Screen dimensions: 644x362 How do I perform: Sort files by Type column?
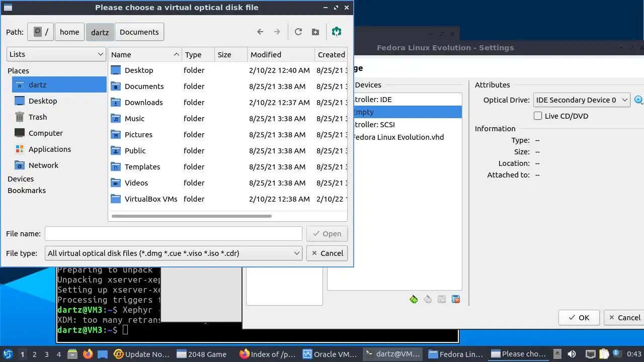tap(198, 54)
